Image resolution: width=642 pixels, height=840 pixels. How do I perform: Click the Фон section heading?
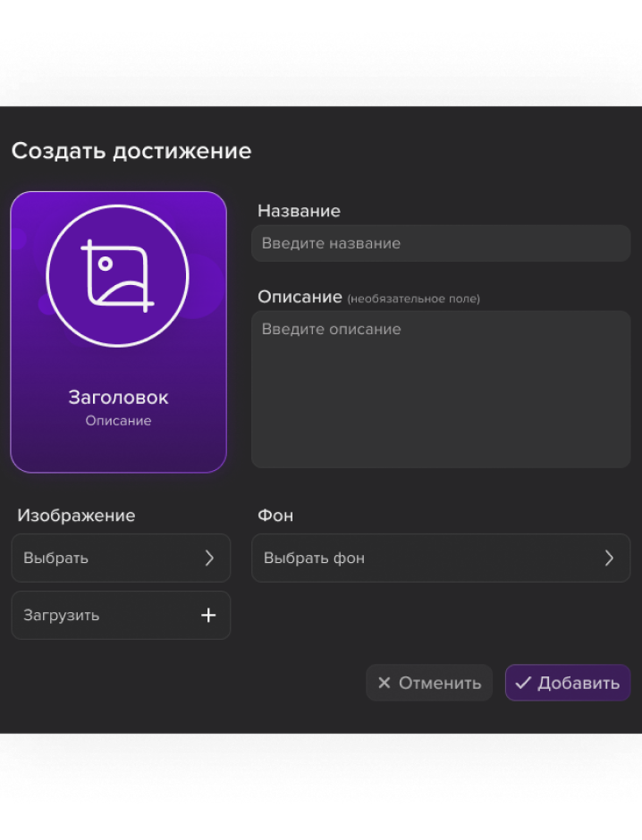click(x=275, y=516)
